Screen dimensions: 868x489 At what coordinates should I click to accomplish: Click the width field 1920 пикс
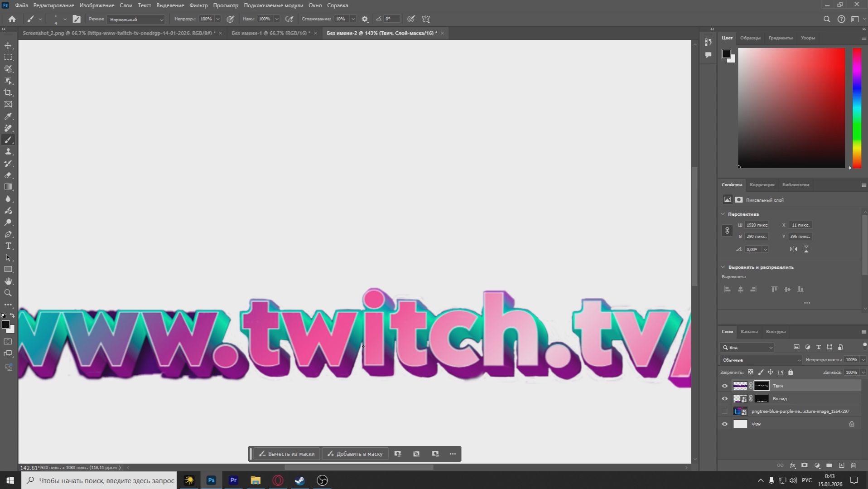(x=757, y=225)
